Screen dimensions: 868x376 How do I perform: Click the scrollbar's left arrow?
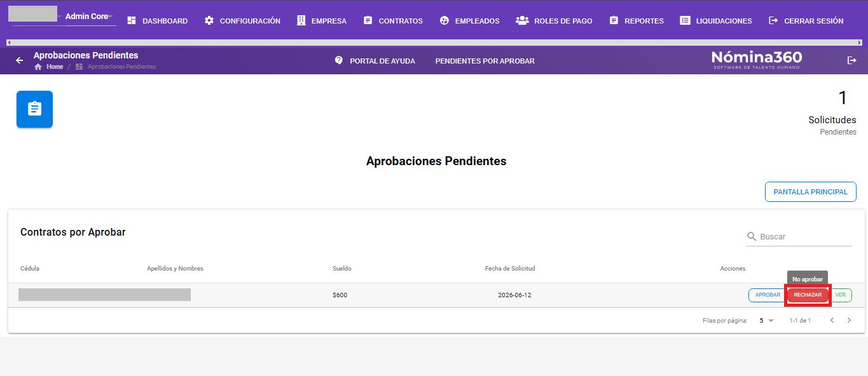[x=8, y=43]
